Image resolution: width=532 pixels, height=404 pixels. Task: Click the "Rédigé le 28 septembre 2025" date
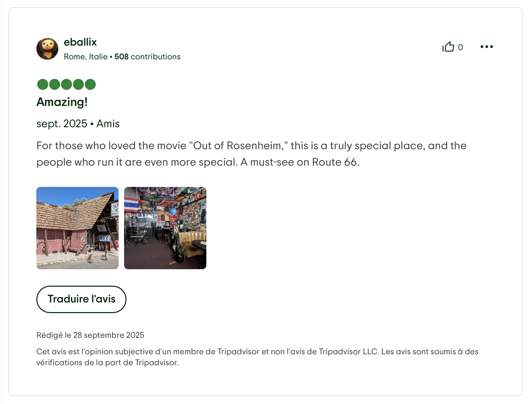pos(90,335)
